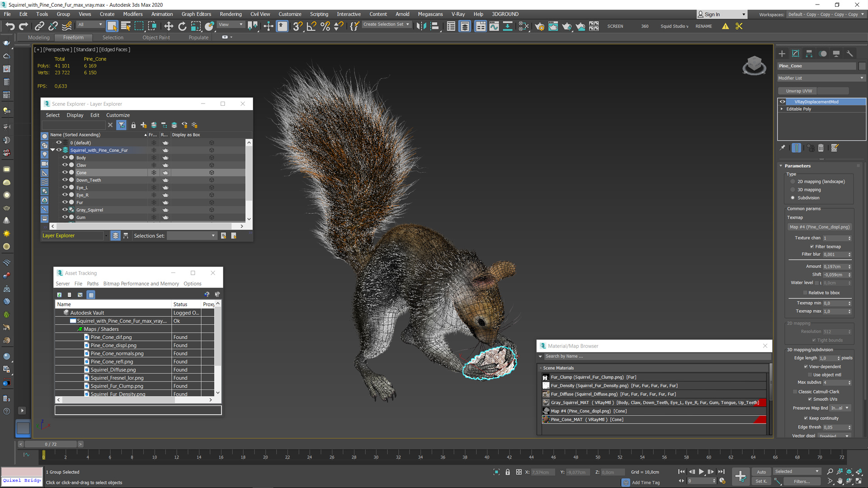Viewport: 868px width, 488px height.
Task: Open the selection filter All dropdown
Action: (90, 25)
